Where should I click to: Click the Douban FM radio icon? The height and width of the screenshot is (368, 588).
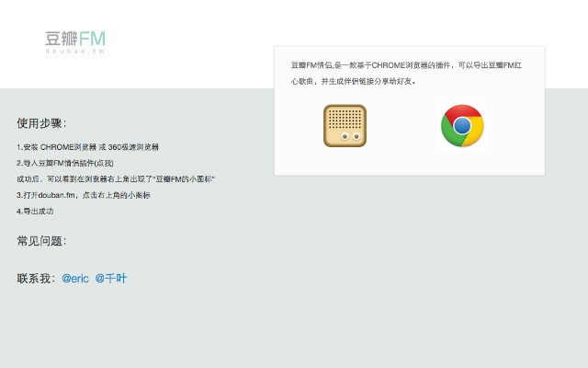point(345,125)
